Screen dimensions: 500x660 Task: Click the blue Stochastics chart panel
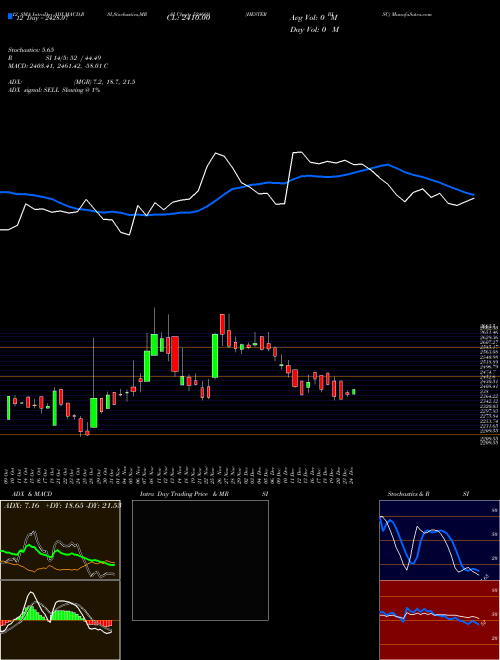[x=439, y=540]
